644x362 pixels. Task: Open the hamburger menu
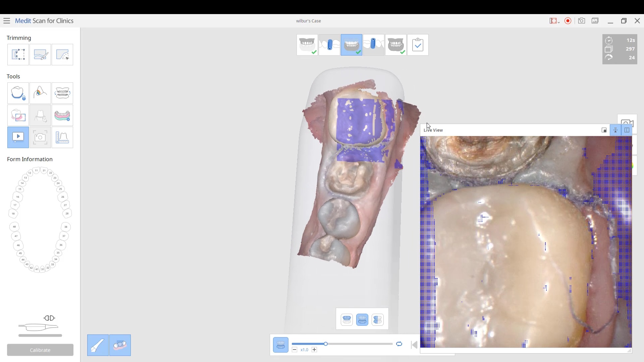pos(7,21)
